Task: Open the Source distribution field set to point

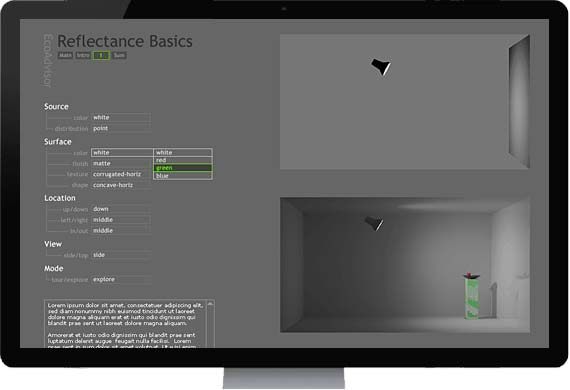Action: [121, 128]
